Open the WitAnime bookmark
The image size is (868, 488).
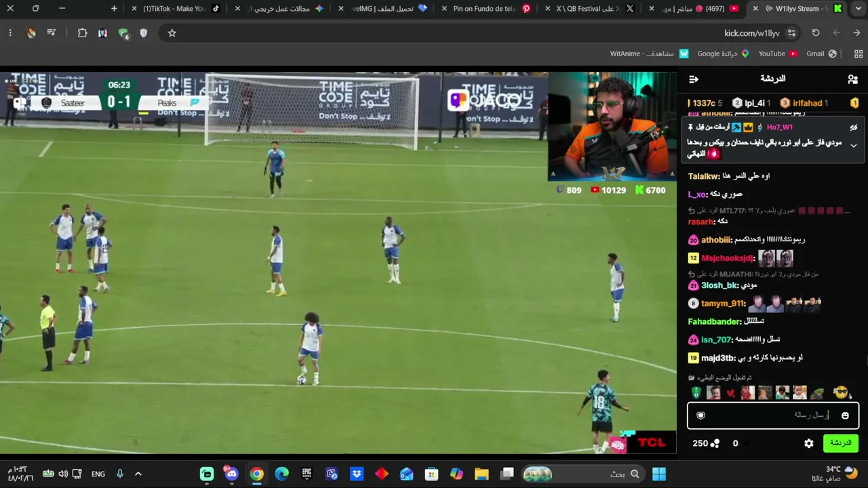[649, 54]
